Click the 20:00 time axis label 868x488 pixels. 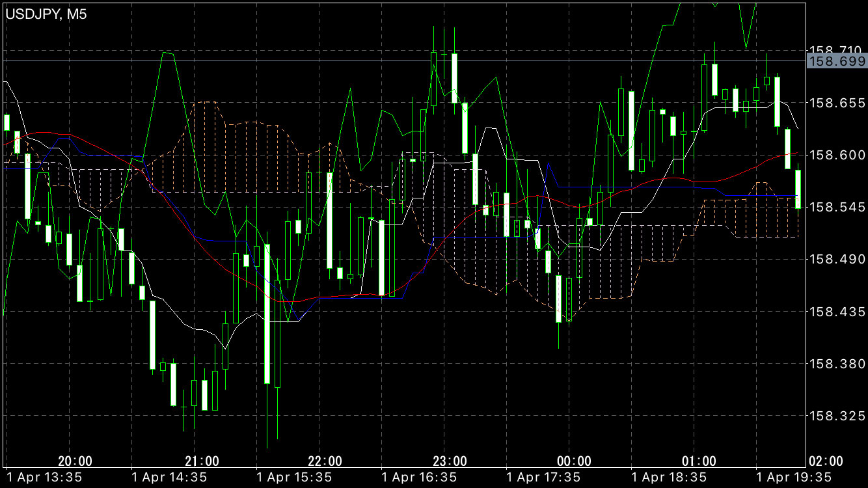coord(75,461)
